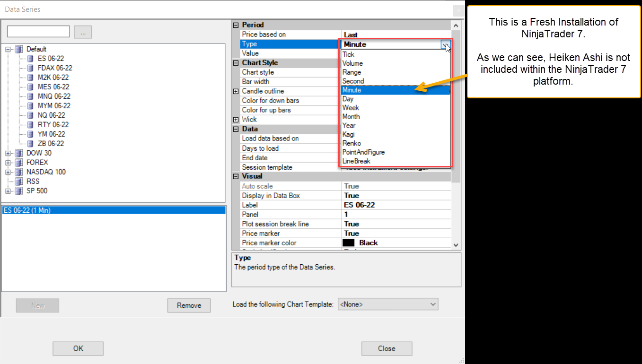Choose Week period type
Image resolution: width=642 pixels, height=364 pixels.
tap(396, 108)
